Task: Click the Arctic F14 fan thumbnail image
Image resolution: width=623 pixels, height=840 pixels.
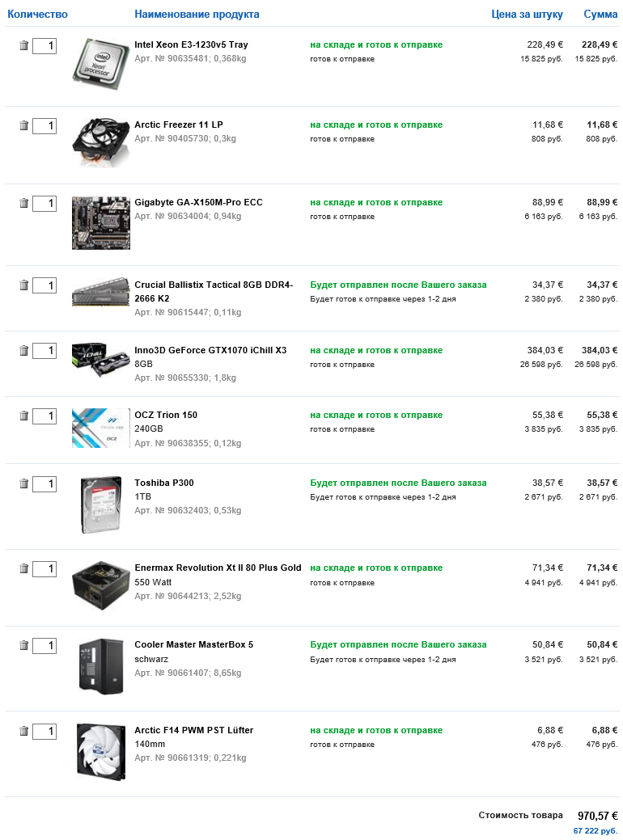Action: [x=100, y=751]
